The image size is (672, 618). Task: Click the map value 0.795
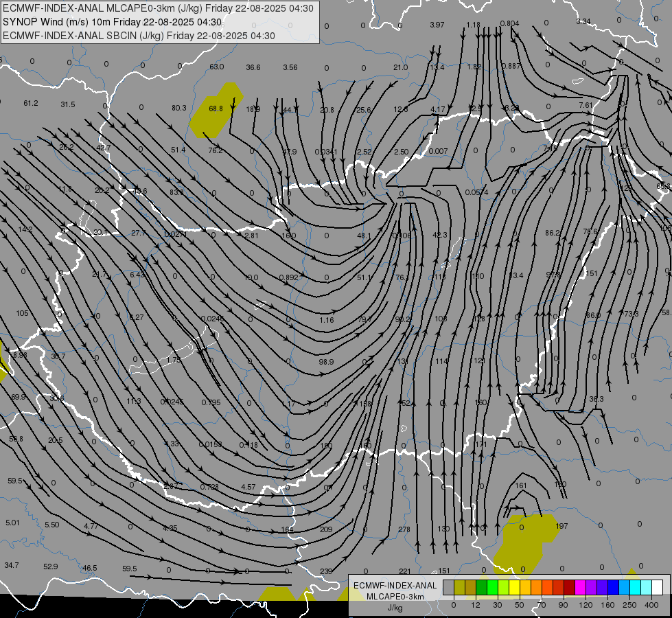211,402
